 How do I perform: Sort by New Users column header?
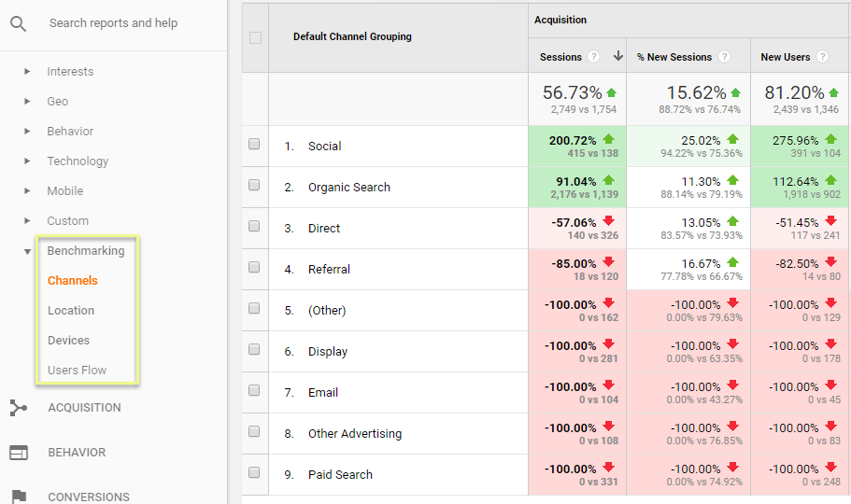pyautogui.click(x=786, y=57)
